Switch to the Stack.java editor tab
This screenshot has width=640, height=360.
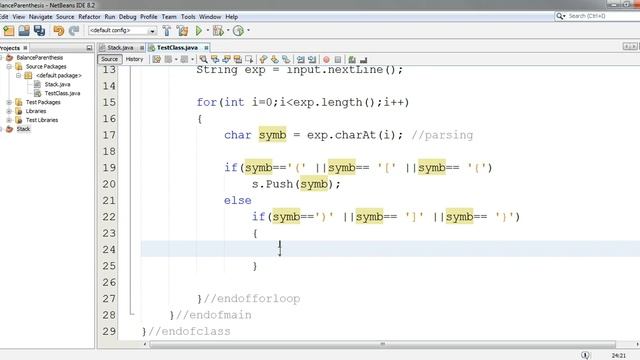click(x=120, y=48)
